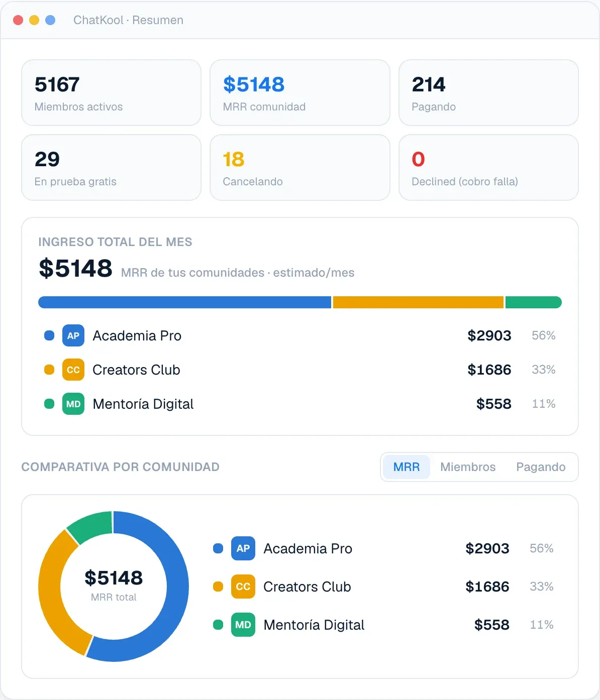This screenshot has width=600, height=700.
Task: Click the green Mentoría Digital donut slice
Action: 93,526
